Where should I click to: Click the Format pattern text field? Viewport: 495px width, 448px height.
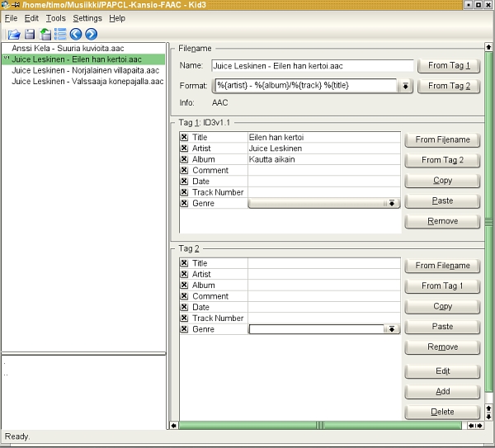point(305,86)
